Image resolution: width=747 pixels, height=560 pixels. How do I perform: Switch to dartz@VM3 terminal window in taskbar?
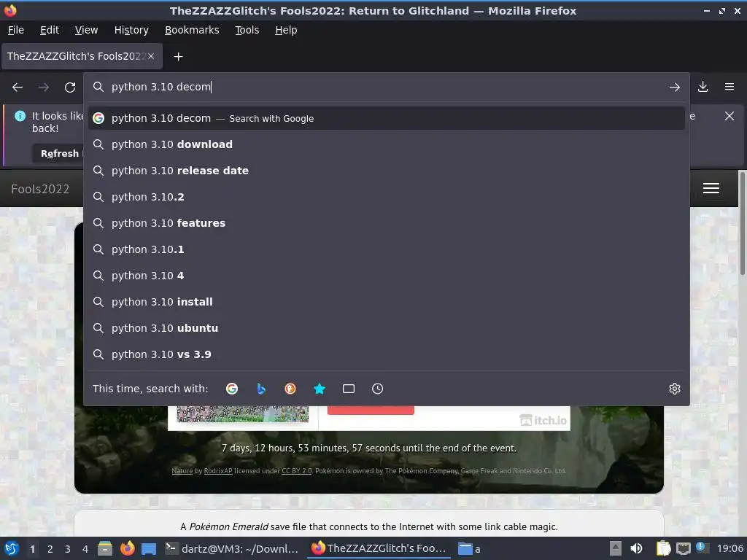[x=231, y=548]
